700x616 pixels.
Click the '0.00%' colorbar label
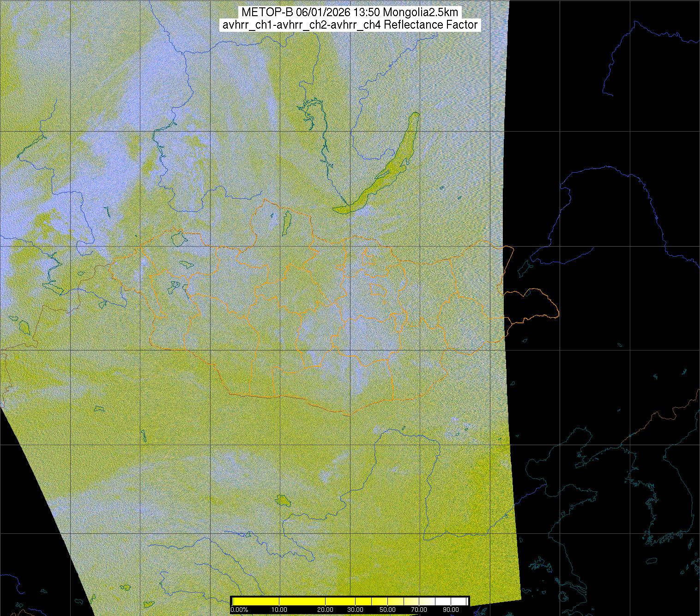(239, 610)
